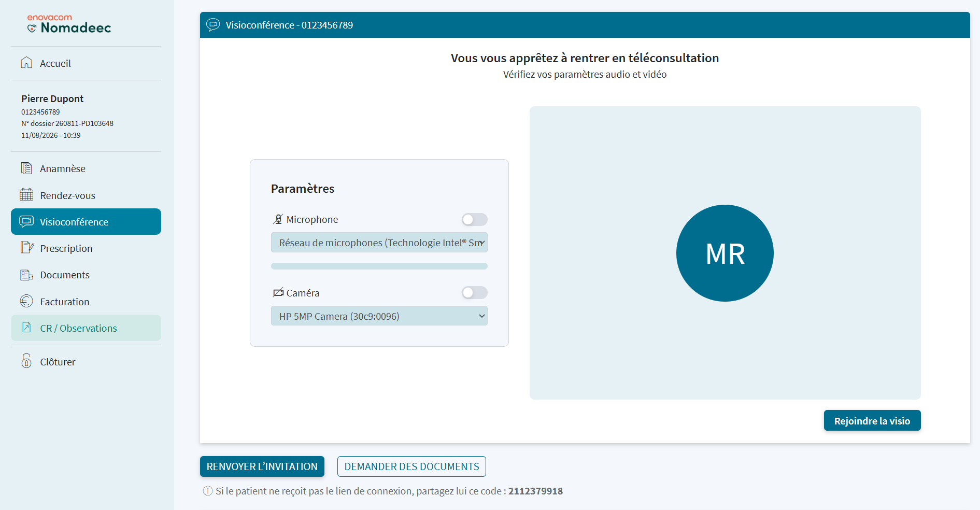Select Clôturer in the sidebar
This screenshot has height=510, width=980.
(86, 362)
